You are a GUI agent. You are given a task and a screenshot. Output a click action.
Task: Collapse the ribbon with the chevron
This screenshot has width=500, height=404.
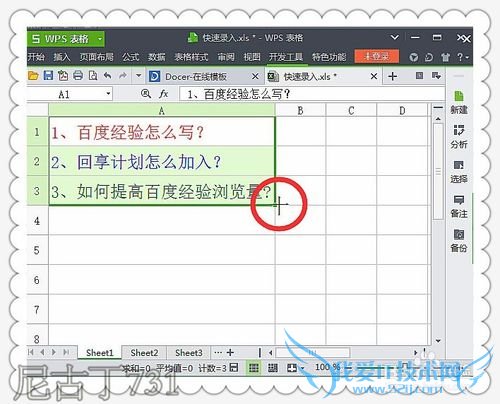(395, 37)
